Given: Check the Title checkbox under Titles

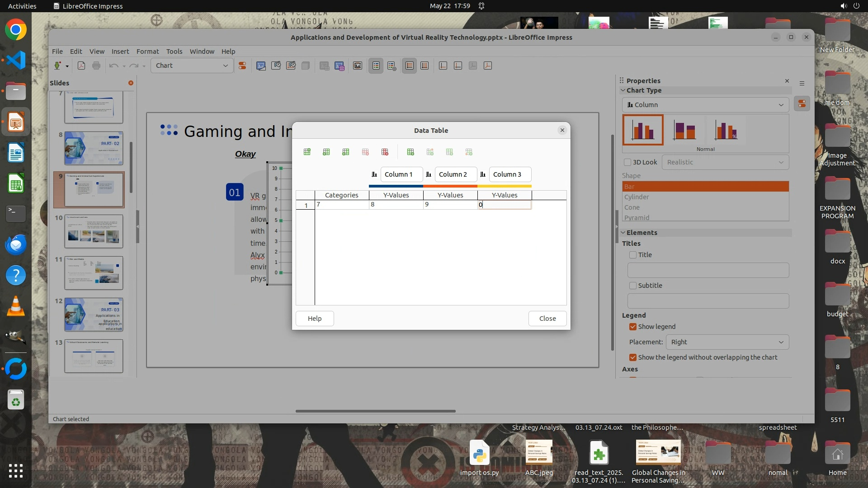Looking at the screenshot, I should (633, 255).
